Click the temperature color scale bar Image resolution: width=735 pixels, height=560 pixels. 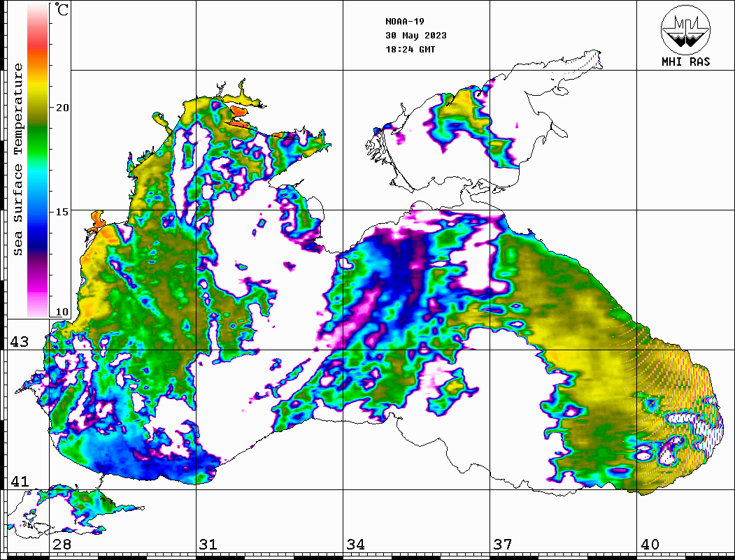pyautogui.click(x=38, y=161)
